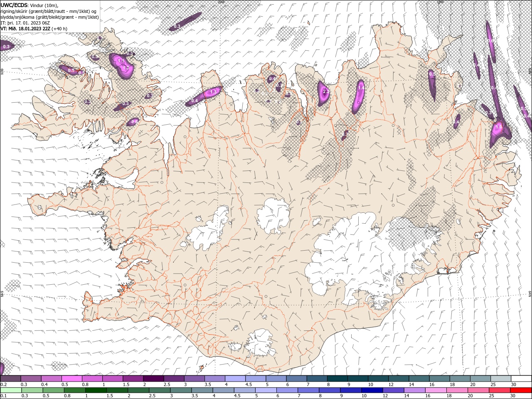Screen dimensions: 532x399
Task: Click the '0.1' label in the lower legend
Action: coord(3,397)
